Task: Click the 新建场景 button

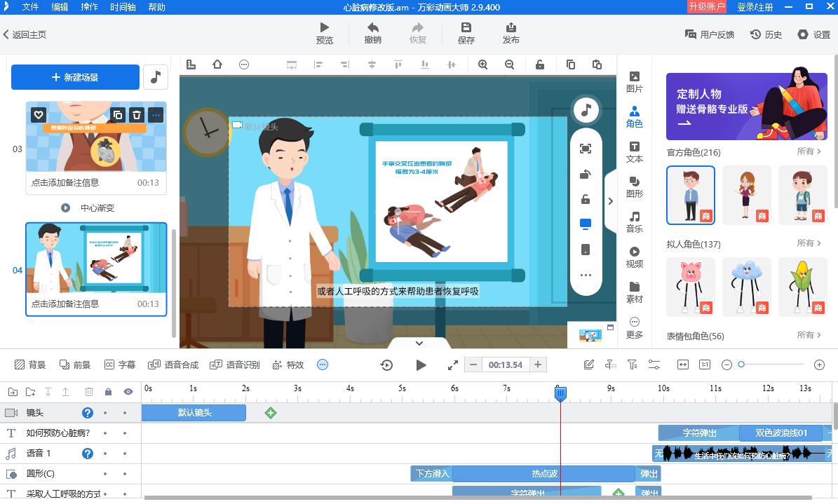Action: pos(75,77)
